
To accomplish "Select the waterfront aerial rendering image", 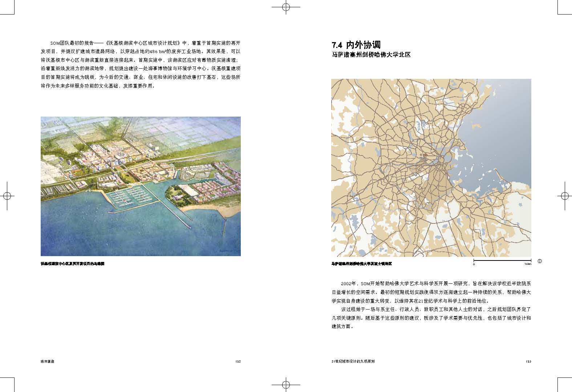I will pos(141,186).
